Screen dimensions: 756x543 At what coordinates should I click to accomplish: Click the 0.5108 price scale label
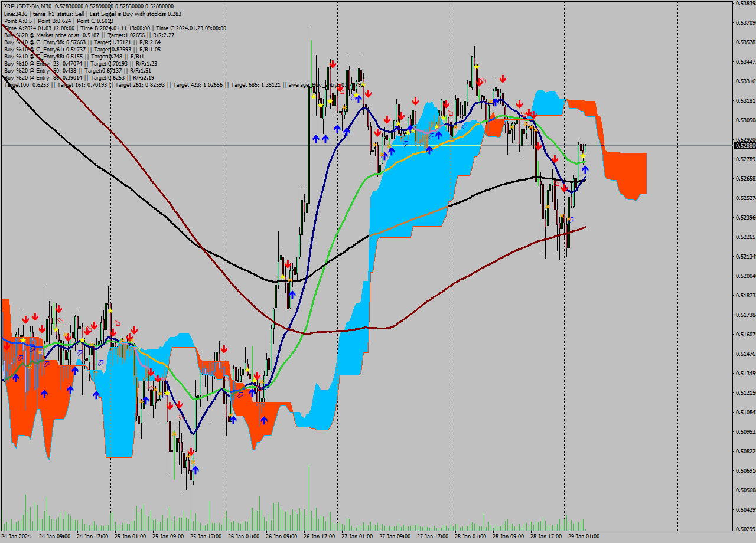(x=747, y=412)
